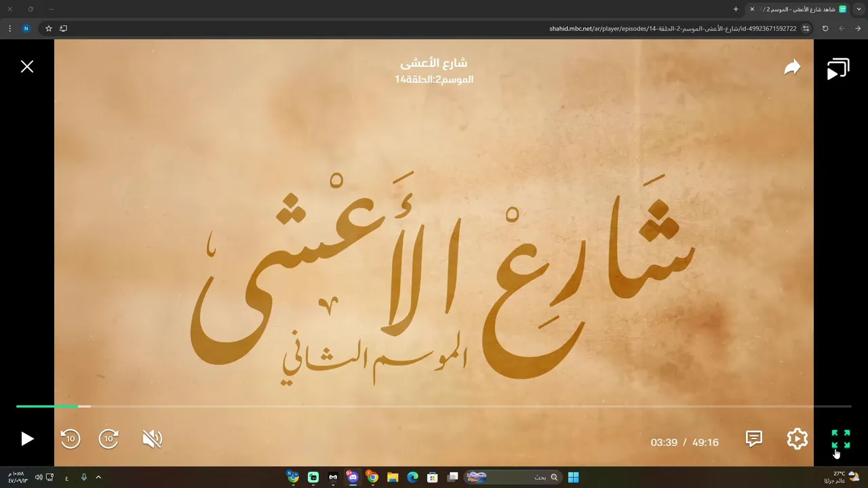Open Chrome with orange profile badge
Screen dimensions: 868x488
[372, 477]
